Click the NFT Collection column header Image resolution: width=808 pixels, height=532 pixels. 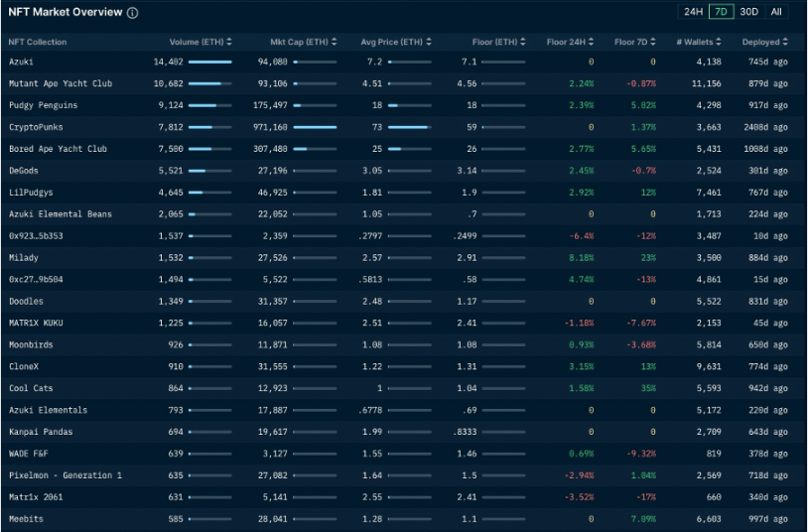coord(38,43)
